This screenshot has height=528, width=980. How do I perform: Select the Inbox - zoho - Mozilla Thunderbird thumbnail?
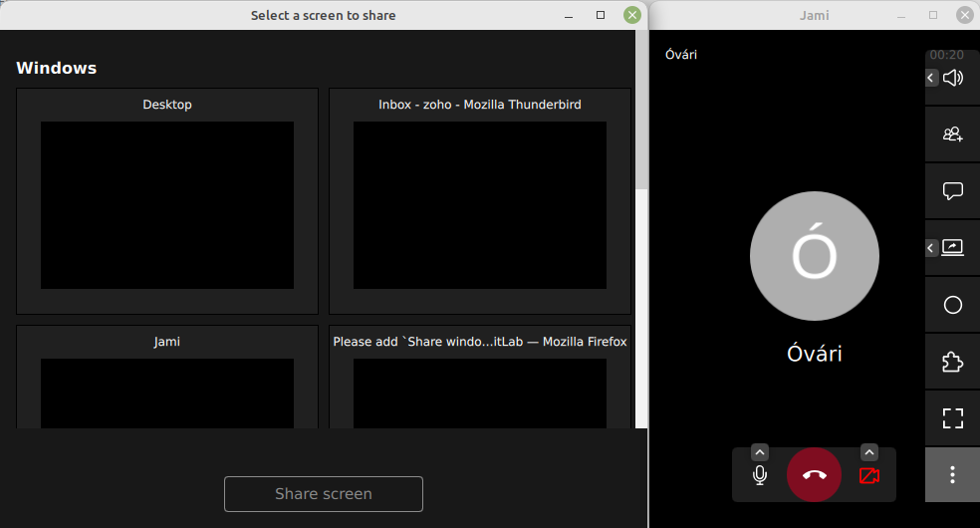coord(480,201)
